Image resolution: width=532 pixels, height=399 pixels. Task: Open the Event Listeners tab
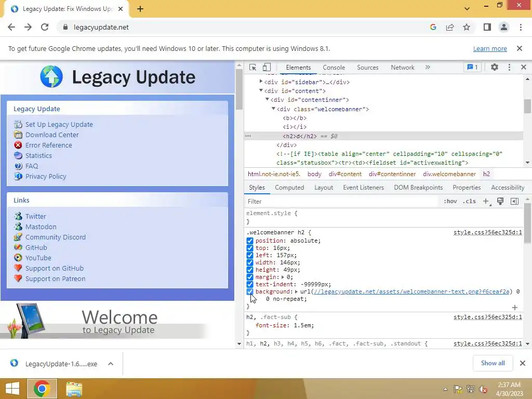click(x=363, y=188)
